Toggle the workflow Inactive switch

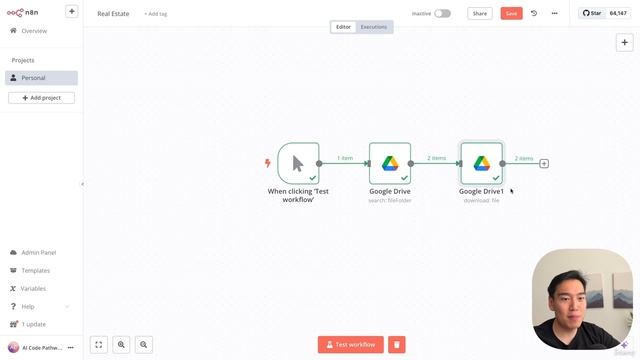442,13
